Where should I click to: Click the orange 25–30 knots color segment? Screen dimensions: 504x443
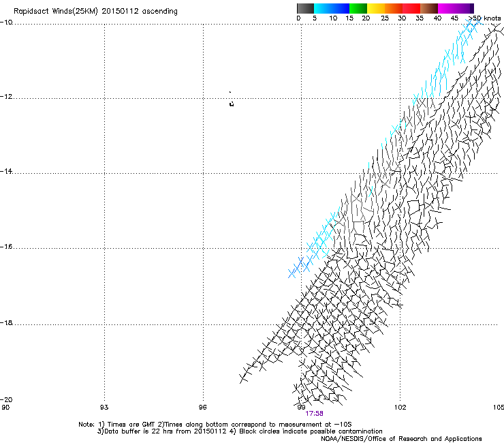pos(394,8)
